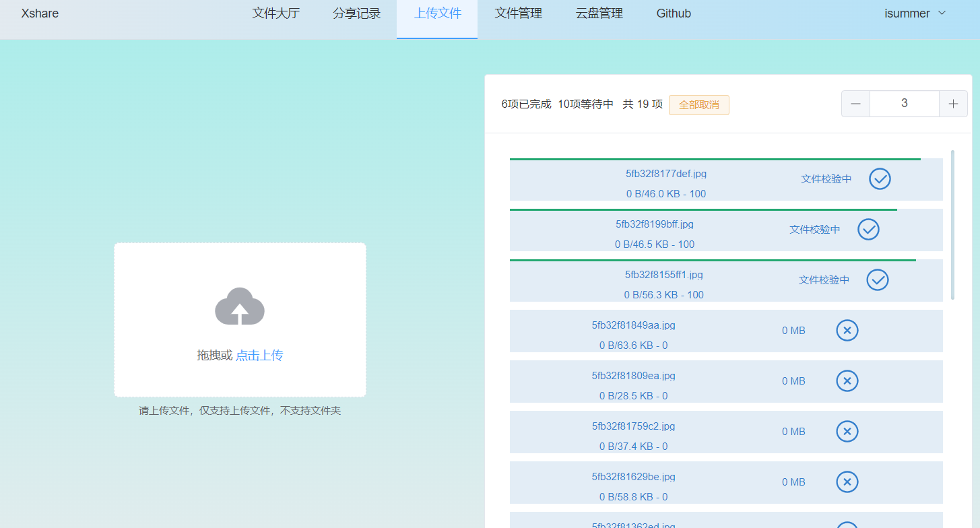Click file name 5fb32f8199bff.jpg
The width and height of the screenshot is (980, 528).
coord(655,224)
